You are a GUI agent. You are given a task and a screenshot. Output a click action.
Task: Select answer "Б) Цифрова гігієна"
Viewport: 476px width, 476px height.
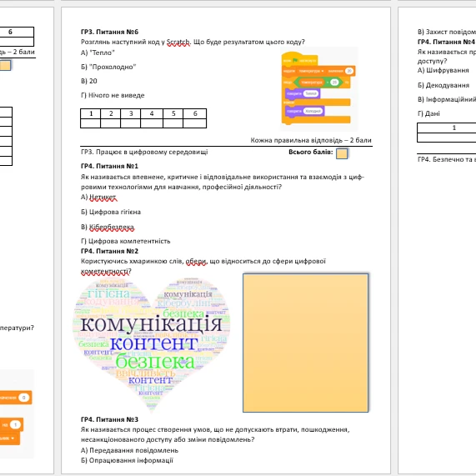point(111,212)
